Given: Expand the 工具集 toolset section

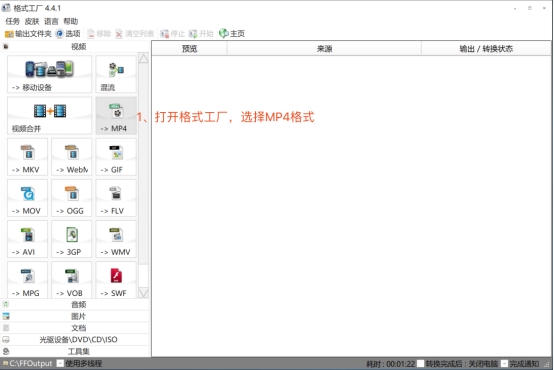Looking at the screenshot, I should point(75,351).
